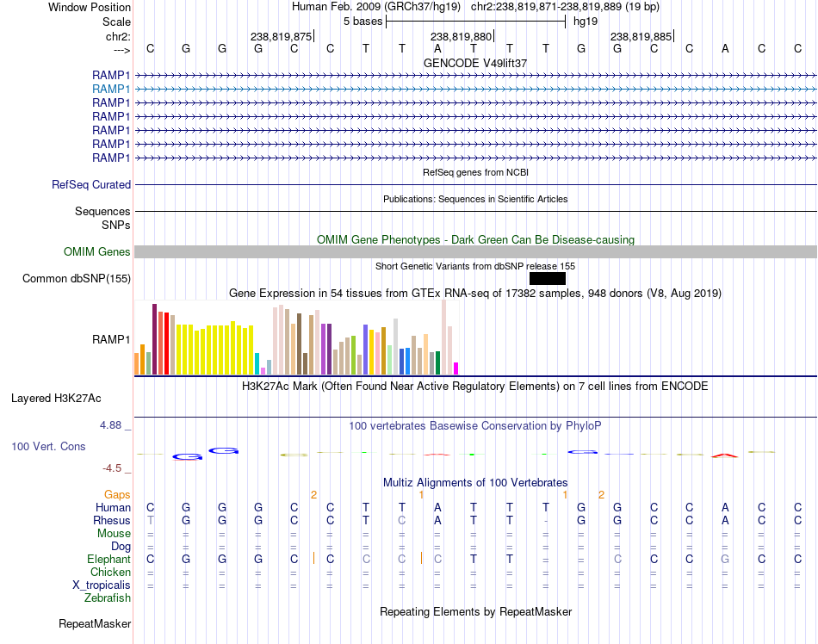Image resolution: width=818 pixels, height=644 pixels.
Task: Click the -4.5 conservation minimum value
Action: [112, 468]
